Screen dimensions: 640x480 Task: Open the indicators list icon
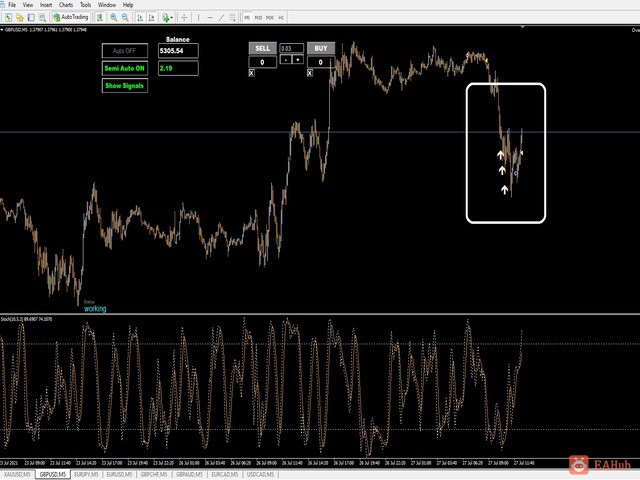pyautogui.click(x=165, y=18)
